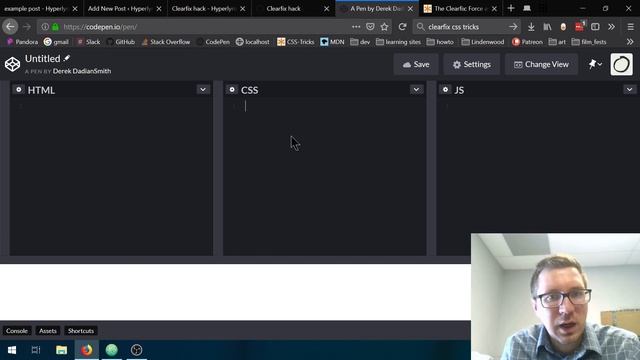The image size is (640, 360).
Task: Open Firefox downloads icon
Action: click(531, 27)
